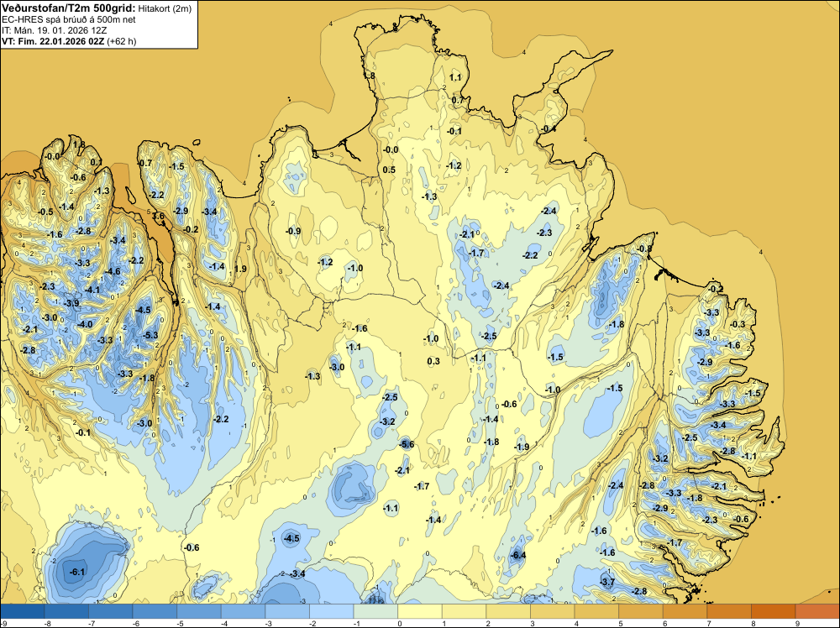Click the 'IT: Mán. 19. 01. 2026 12Z' line

[x=54, y=30]
